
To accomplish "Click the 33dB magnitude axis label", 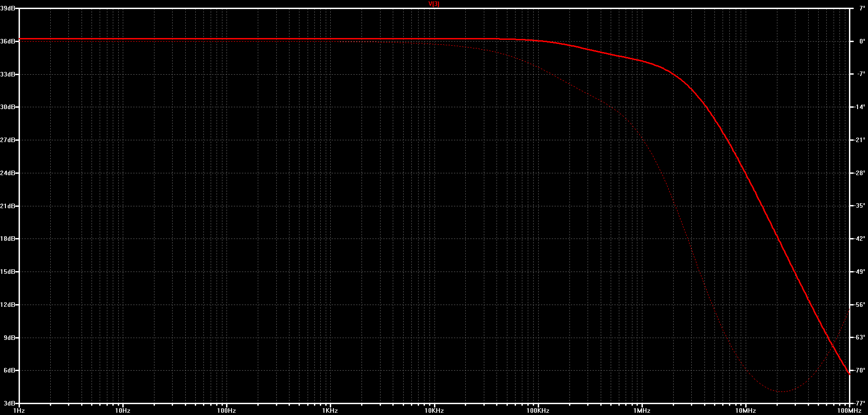I will tap(8, 74).
